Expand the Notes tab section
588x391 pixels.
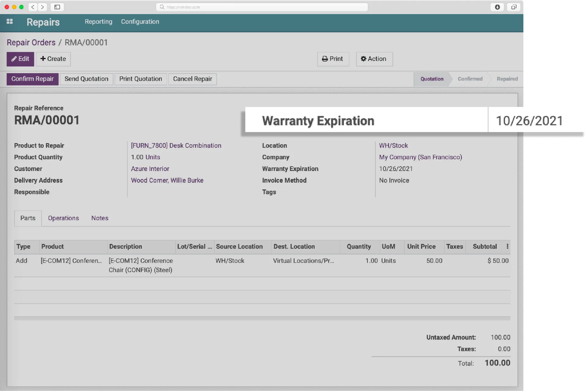point(100,218)
